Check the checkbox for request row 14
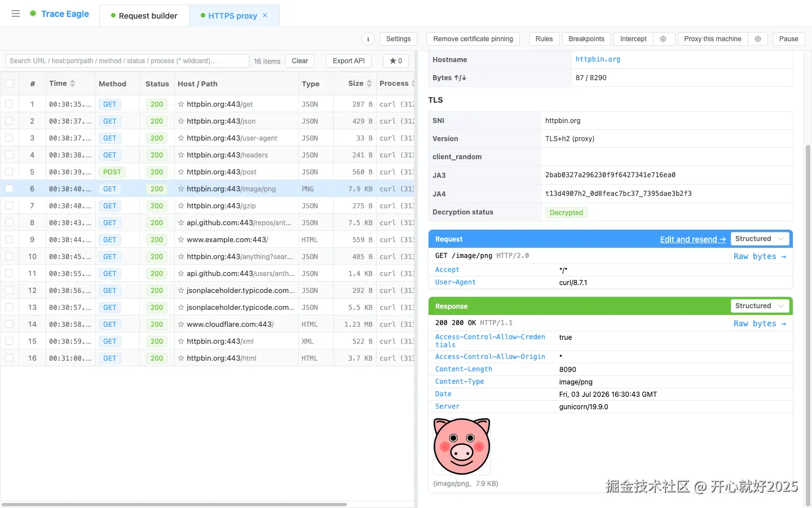The width and height of the screenshot is (812, 508). point(10,325)
